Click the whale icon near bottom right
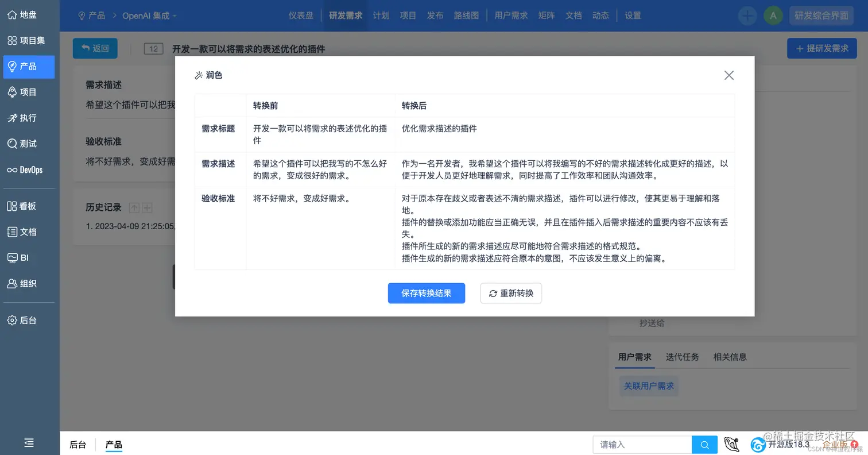 (x=731, y=444)
